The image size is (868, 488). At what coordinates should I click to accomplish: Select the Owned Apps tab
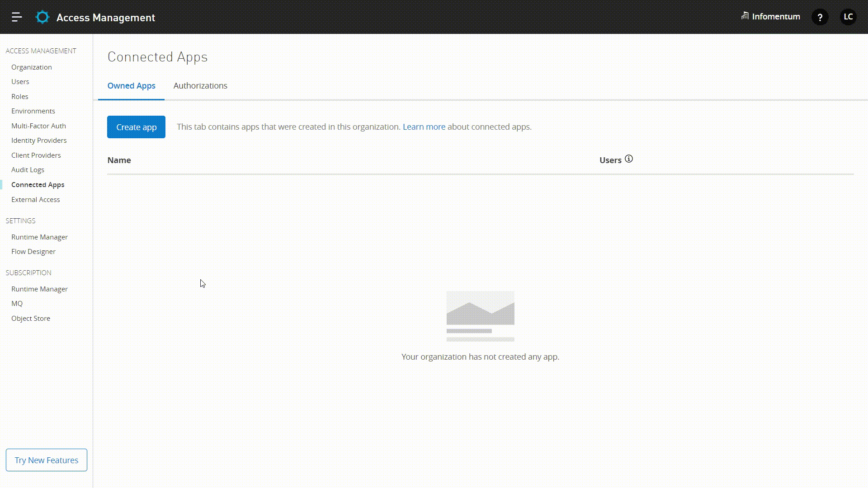(131, 85)
